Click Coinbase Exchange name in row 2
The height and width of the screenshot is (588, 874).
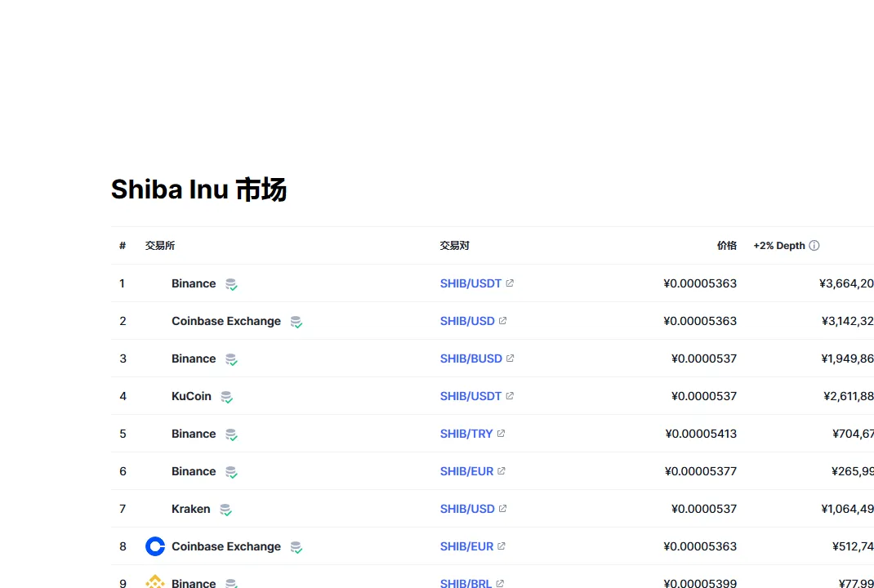click(x=226, y=321)
